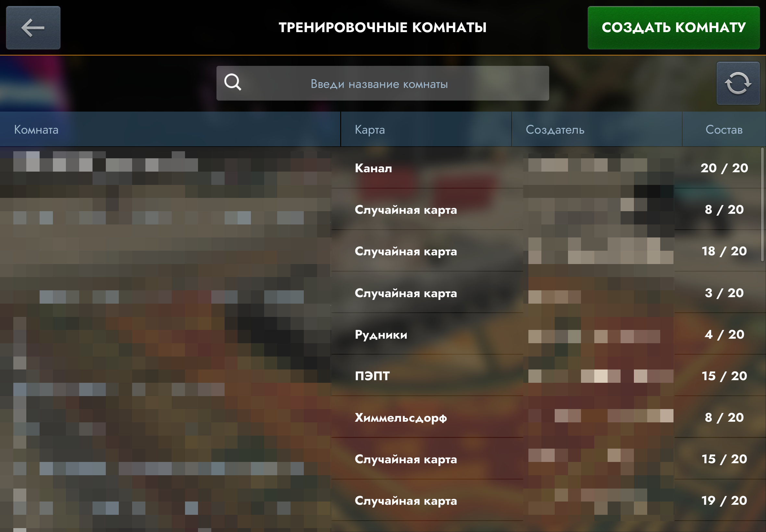Focus the room name search field

(x=382, y=83)
